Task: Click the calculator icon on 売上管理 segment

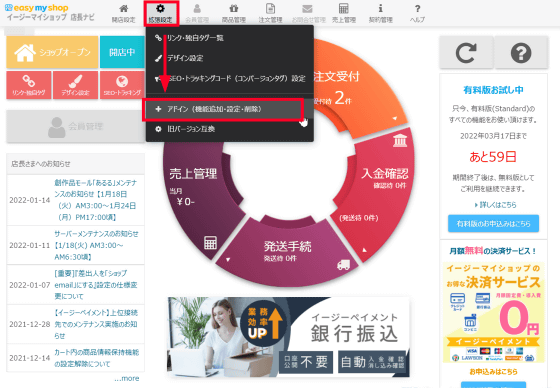Action: 210,243
